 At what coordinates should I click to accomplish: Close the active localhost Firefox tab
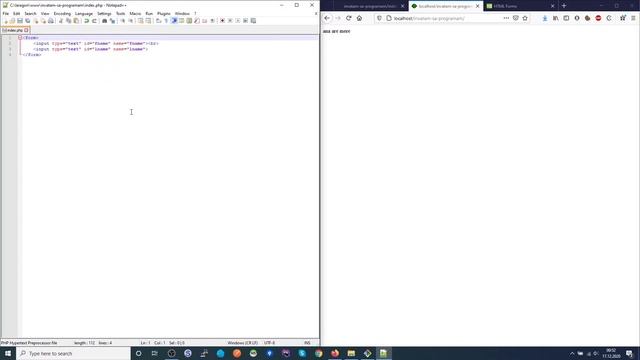[478, 6]
